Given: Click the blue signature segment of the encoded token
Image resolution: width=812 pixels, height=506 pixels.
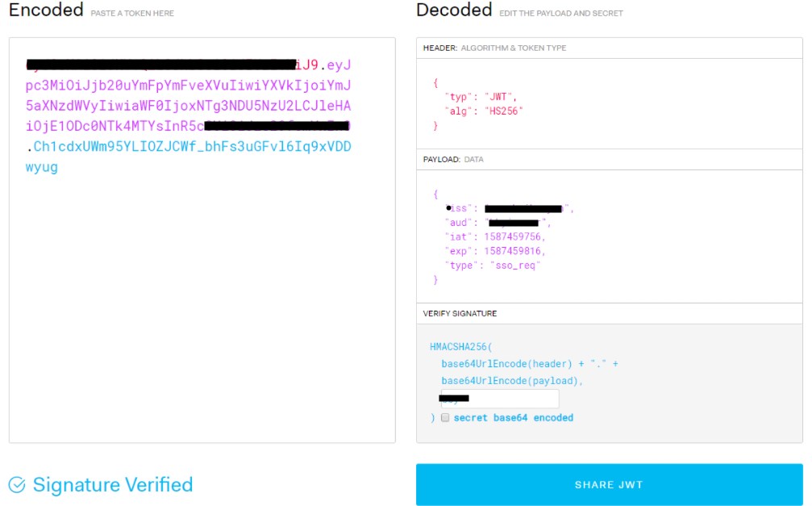Looking at the screenshot, I should click(192, 147).
